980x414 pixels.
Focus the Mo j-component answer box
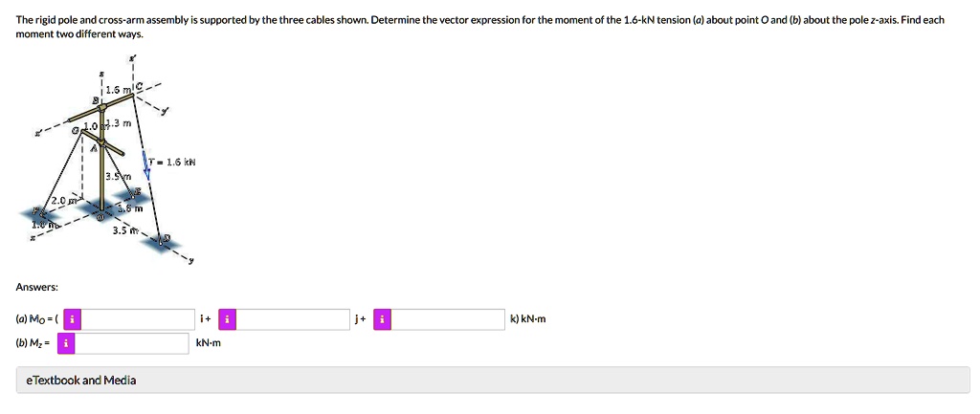pyautogui.click(x=294, y=319)
